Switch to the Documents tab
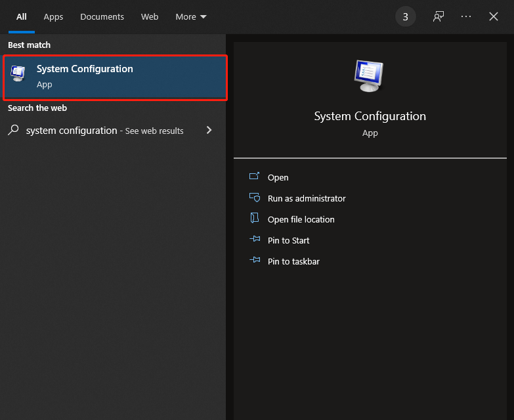The height and width of the screenshot is (420, 514). tap(102, 17)
